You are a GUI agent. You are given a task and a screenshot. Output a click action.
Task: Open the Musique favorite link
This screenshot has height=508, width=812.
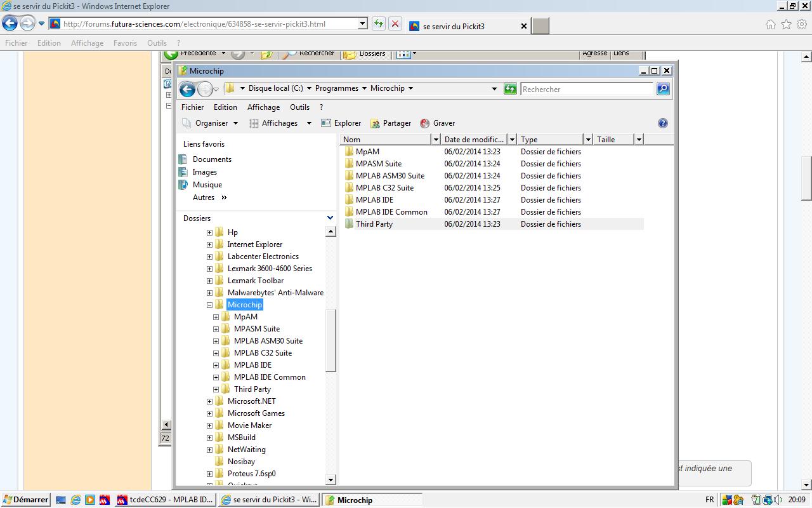[x=207, y=185]
